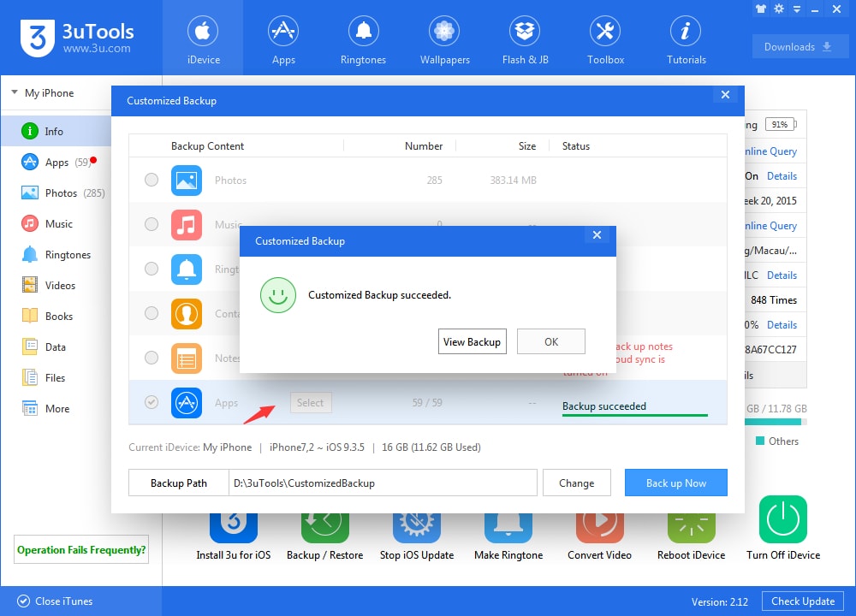Image resolution: width=856 pixels, height=616 pixels.
Task: Select the Notes backup radio button
Action: [152, 358]
